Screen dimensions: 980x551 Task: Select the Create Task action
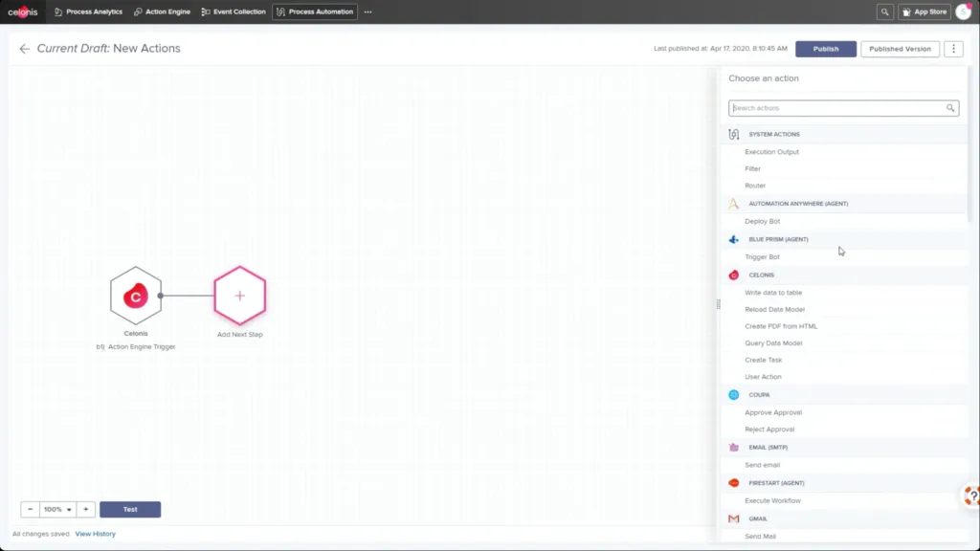pos(763,360)
